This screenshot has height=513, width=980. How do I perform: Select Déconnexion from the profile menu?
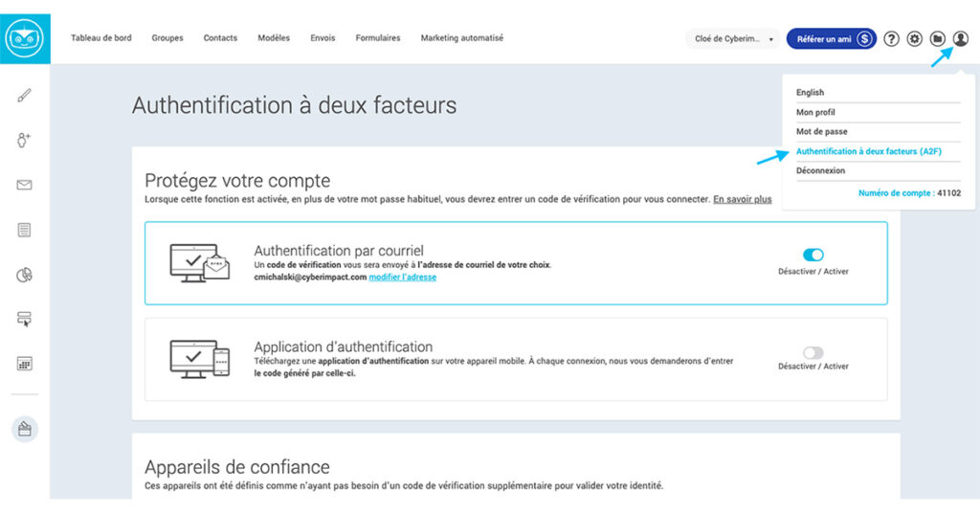point(821,170)
